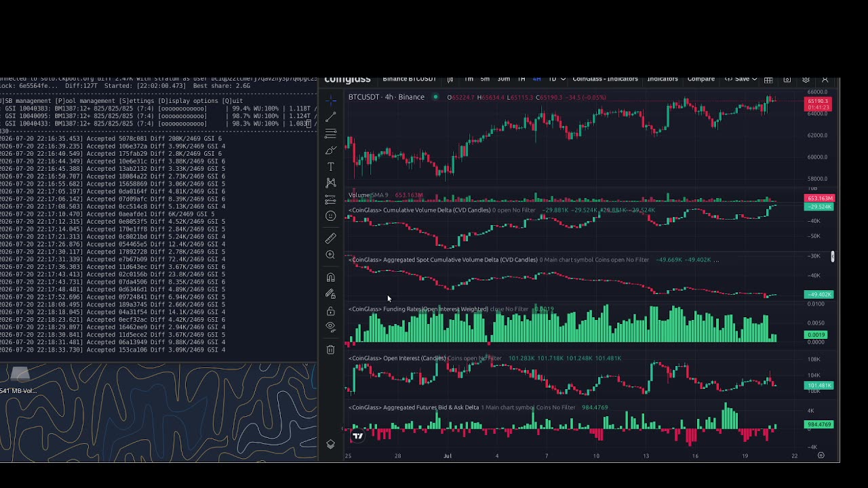Open the Binance BTCUSDT symbol search
The image size is (868, 488).
pyautogui.click(x=409, y=79)
